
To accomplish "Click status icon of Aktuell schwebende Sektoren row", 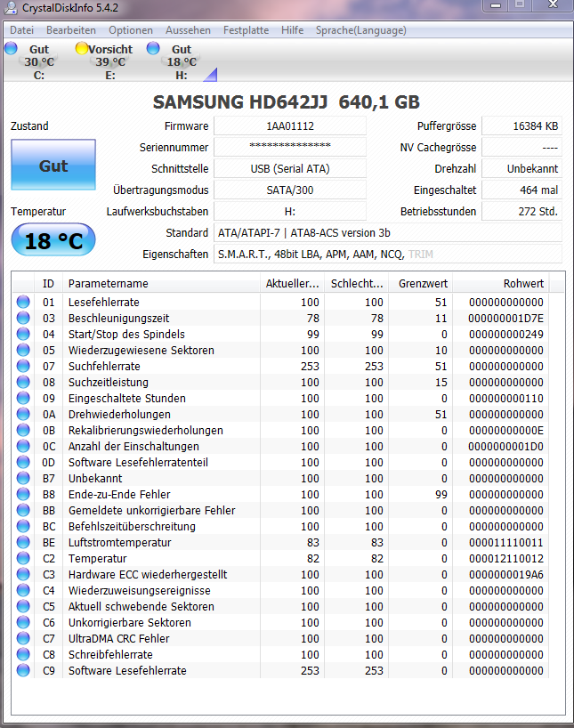I will tap(23, 606).
